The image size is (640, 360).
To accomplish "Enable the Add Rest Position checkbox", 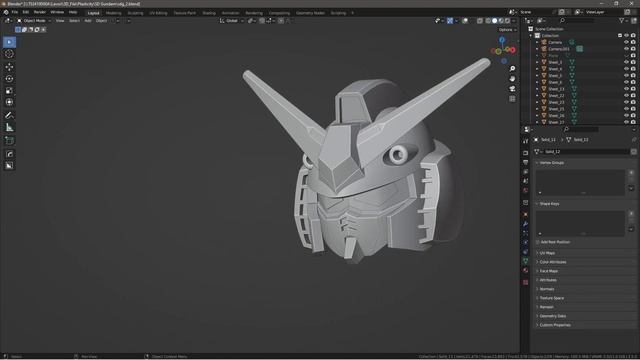I will tap(538, 242).
